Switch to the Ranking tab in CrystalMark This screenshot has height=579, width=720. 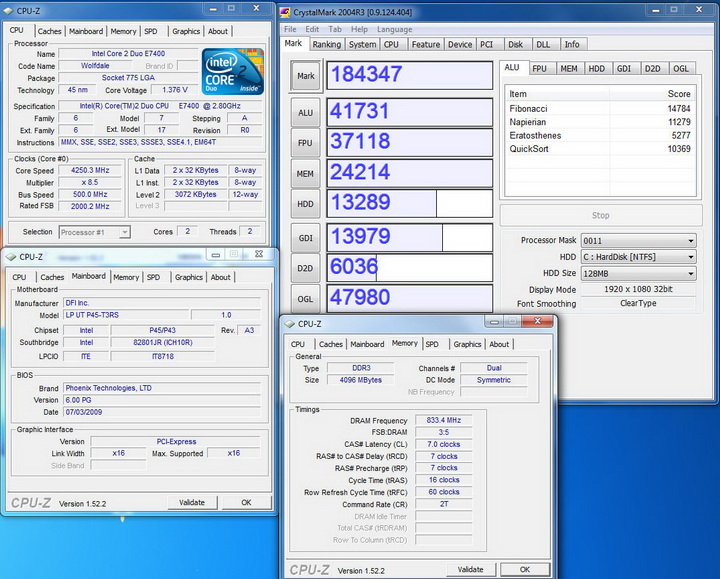326,44
